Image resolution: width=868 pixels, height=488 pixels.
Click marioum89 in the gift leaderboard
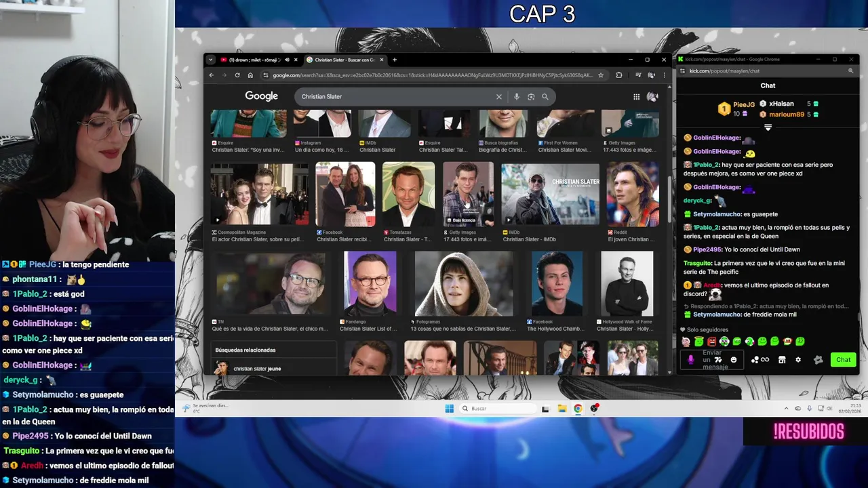[787, 115]
